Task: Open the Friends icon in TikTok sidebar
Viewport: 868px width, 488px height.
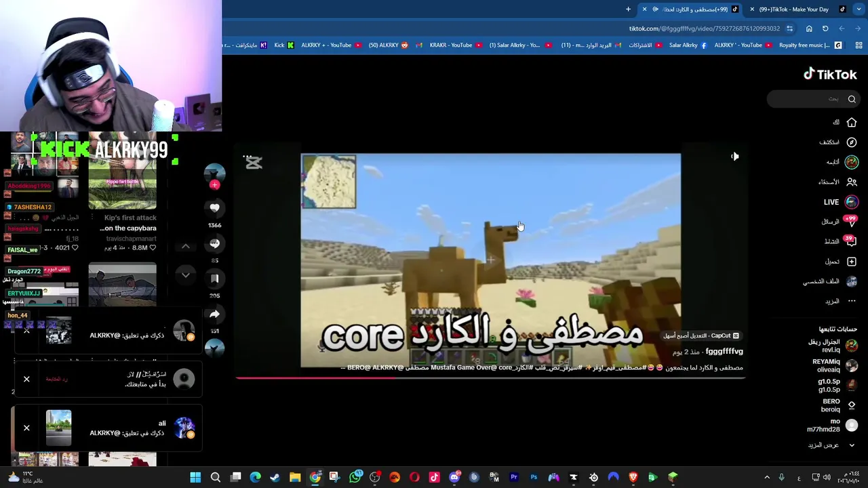Action: (x=852, y=182)
